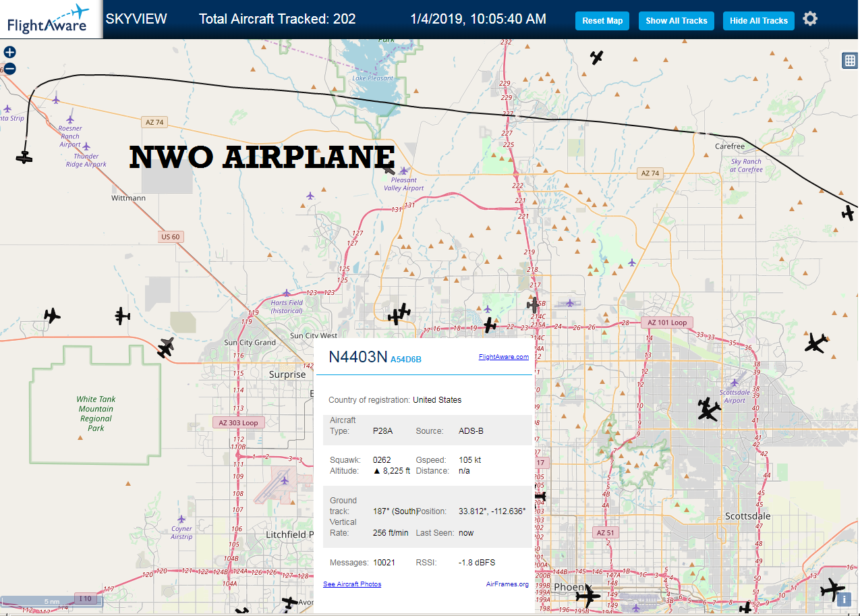
Task: Click Coyner Airstrip marker icon
Action: [x=181, y=519]
